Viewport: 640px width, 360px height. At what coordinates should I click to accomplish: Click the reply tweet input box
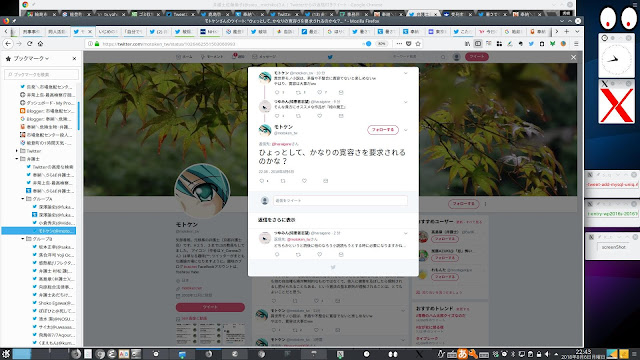(x=340, y=200)
